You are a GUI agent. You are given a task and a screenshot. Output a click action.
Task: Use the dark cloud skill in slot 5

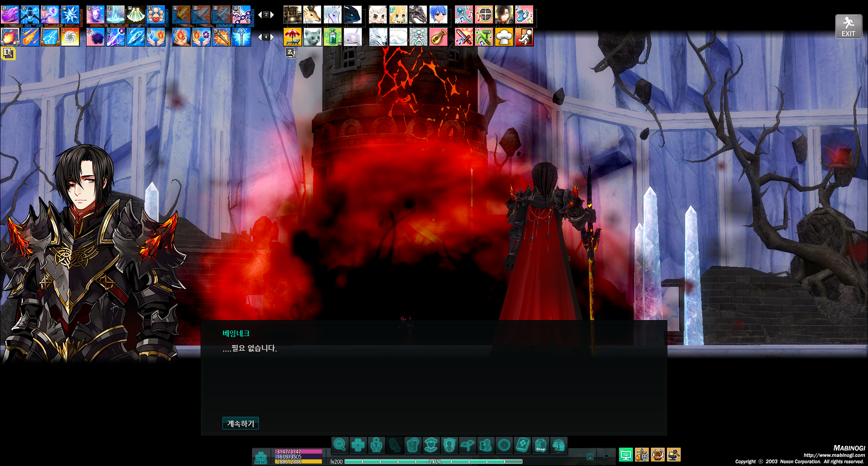[x=96, y=37]
